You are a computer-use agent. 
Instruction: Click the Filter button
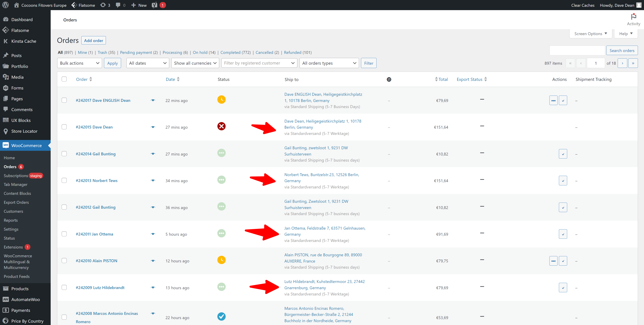point(368,63)
